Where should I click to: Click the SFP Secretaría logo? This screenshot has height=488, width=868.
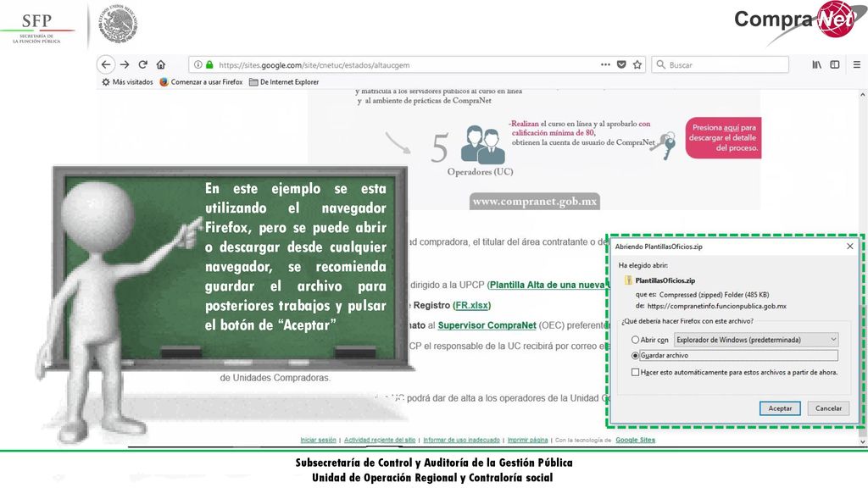(37, 28)
